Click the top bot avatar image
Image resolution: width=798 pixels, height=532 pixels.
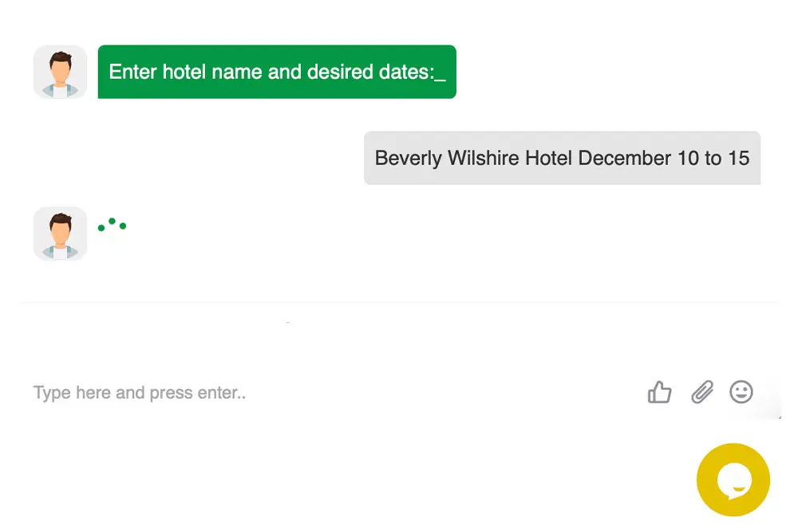pyautogui.click(x=59, y=72)
